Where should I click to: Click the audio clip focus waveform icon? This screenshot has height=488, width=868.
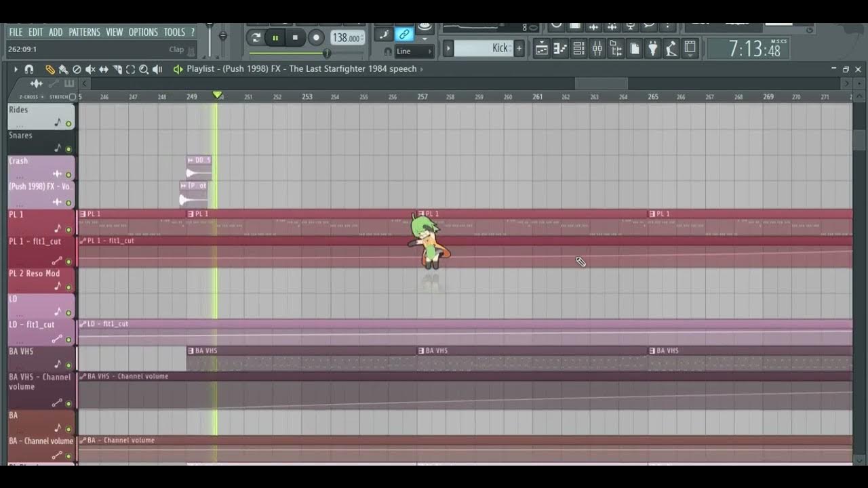(x=37, y=83)
